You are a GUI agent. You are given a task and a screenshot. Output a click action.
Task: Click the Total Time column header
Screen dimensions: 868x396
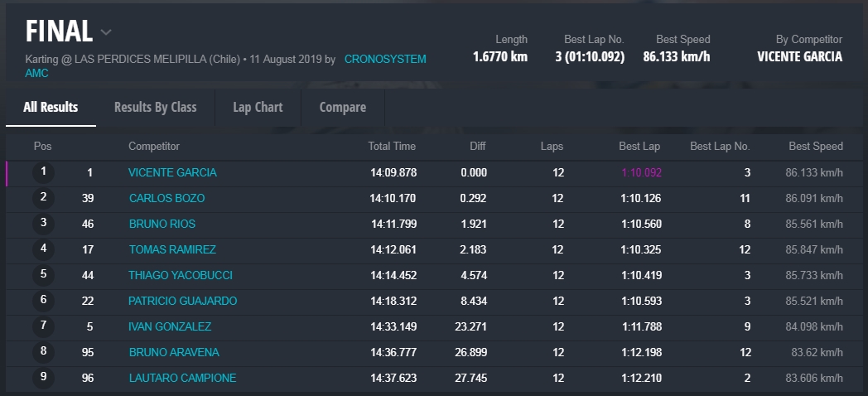(392, 147)
